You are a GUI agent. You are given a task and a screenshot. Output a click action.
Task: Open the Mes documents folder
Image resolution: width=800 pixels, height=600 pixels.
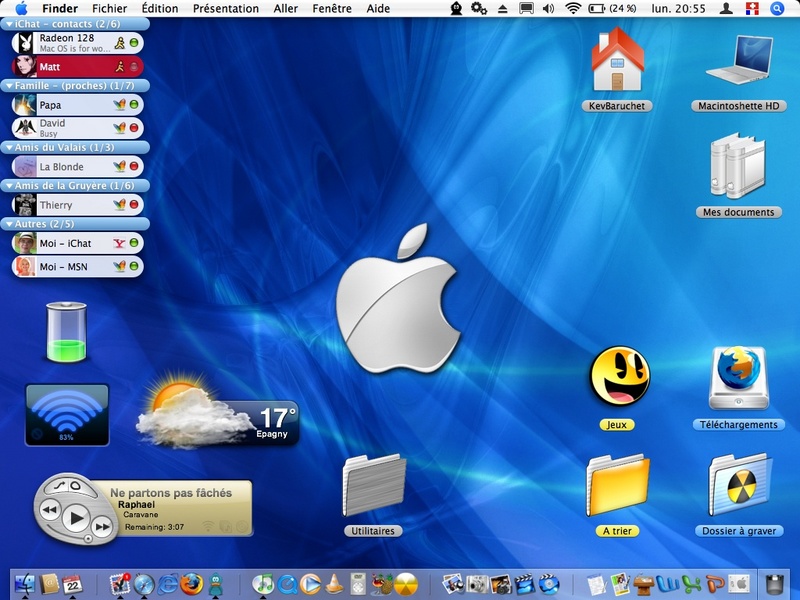coord(739,174)
